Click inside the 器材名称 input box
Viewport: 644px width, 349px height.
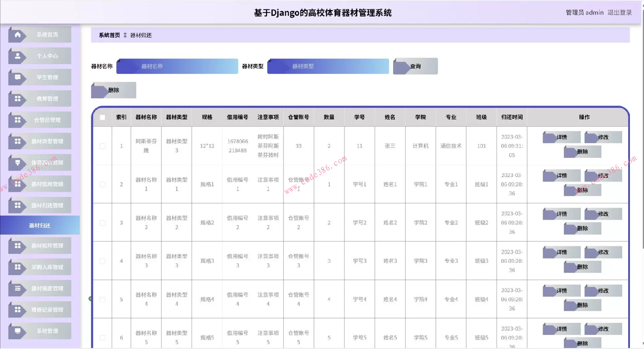click(177, 66)
